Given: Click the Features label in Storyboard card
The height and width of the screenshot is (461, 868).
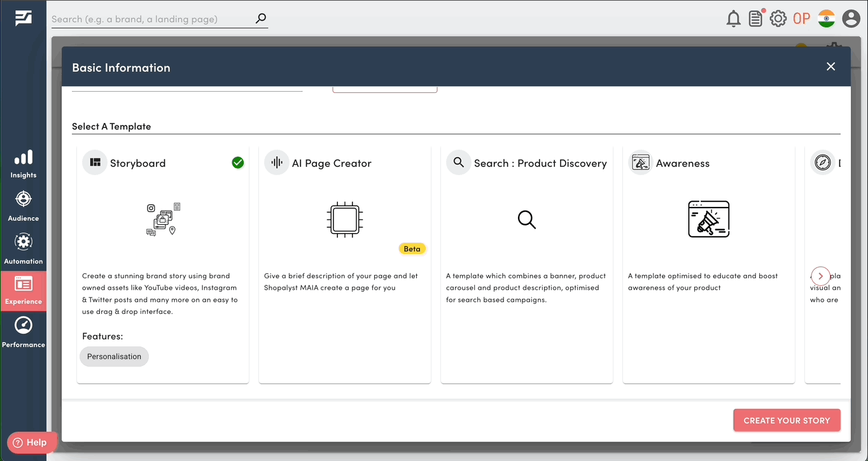Looking at the screenshot, I should point(102,336).
